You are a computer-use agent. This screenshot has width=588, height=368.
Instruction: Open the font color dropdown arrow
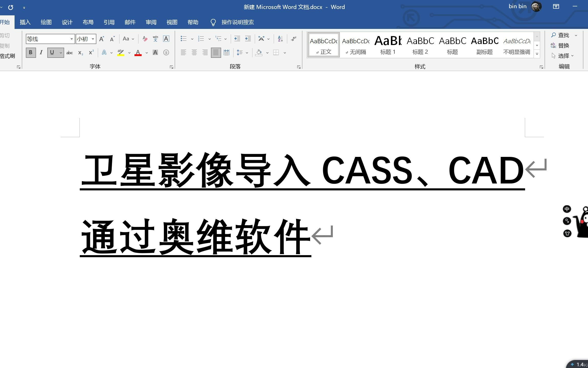coord(146,53)
